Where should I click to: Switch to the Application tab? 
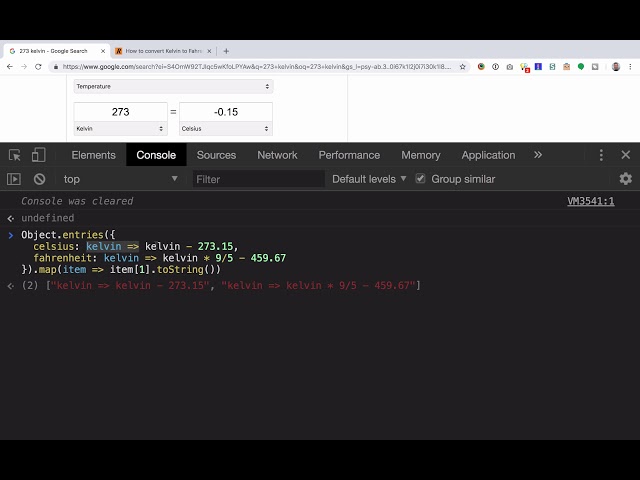[x=488, y=155]
